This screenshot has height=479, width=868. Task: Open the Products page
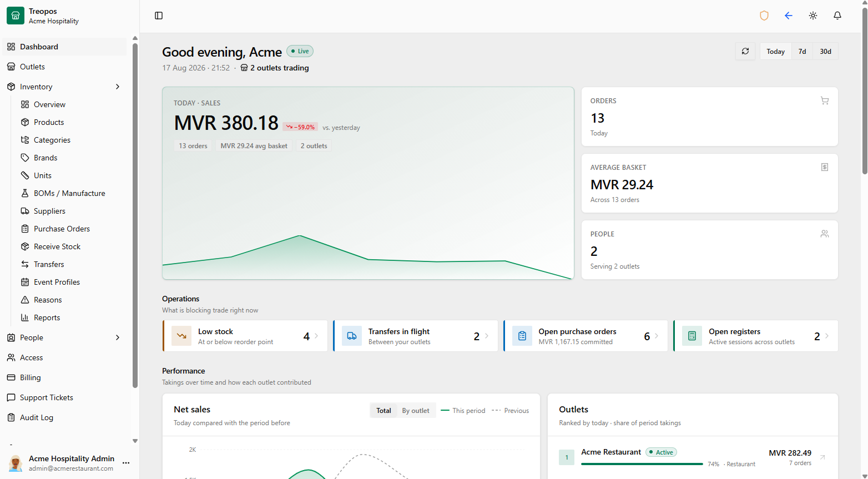tap(71, 122)
